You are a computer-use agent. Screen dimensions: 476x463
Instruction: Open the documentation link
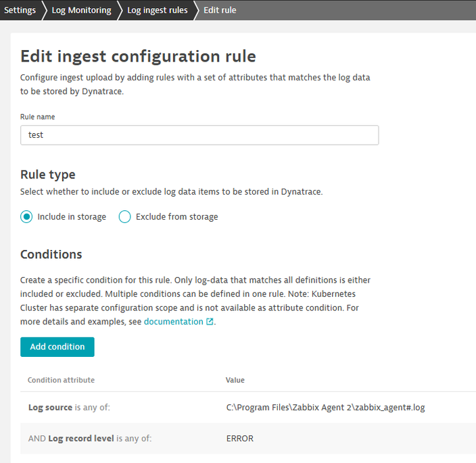coord(173,322)
